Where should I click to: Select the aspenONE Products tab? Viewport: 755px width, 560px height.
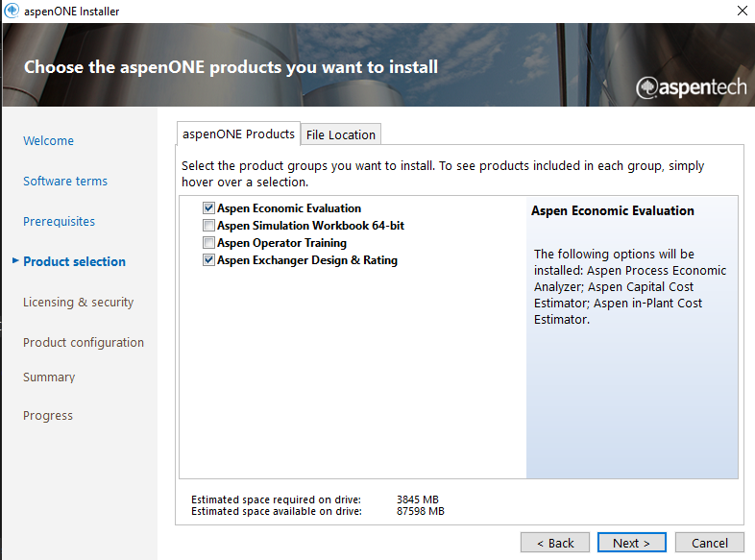[x=238, y=134]
